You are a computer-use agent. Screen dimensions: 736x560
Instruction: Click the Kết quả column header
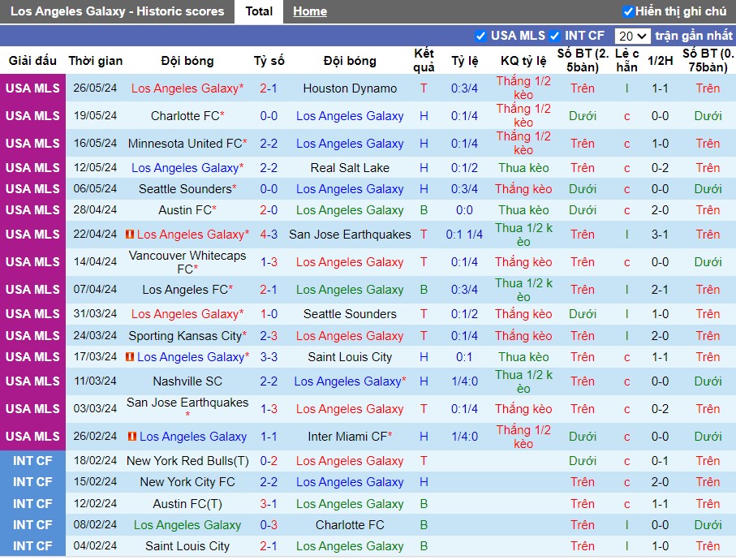point(424,60)
